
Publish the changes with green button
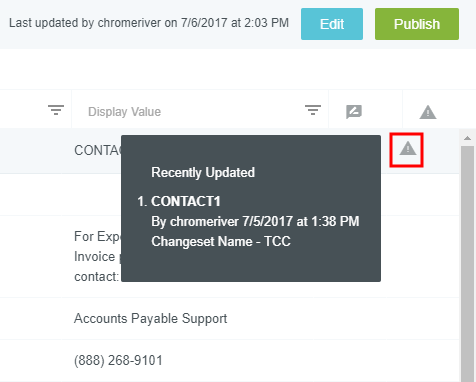[x=417, y=24]
